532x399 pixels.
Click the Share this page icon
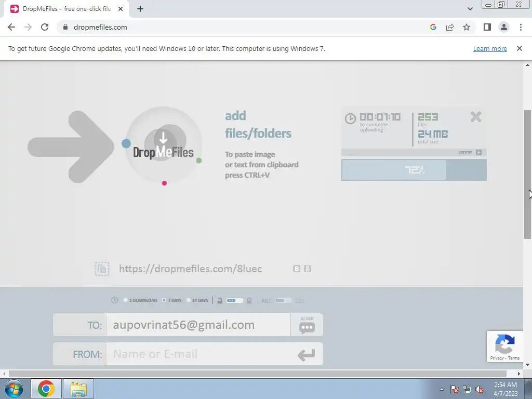[450, 27]
